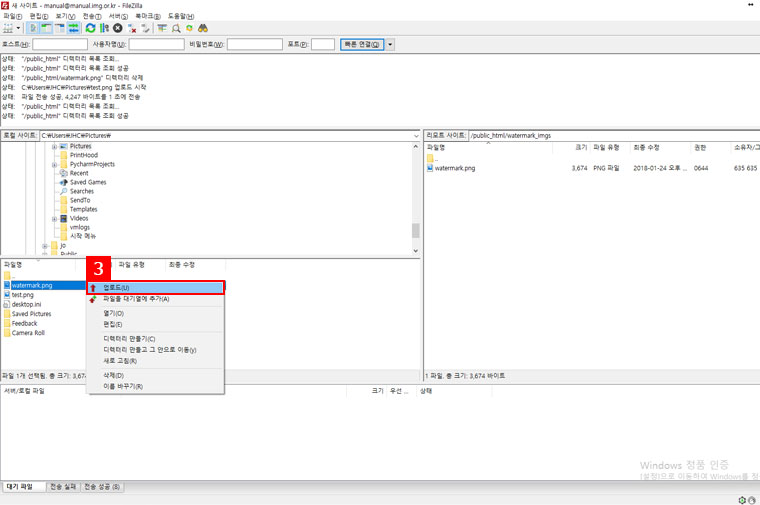The width and height of the screenshot is (760, 505).
Task: Toggle the local directory tree view
Action: tap(46, 28)
